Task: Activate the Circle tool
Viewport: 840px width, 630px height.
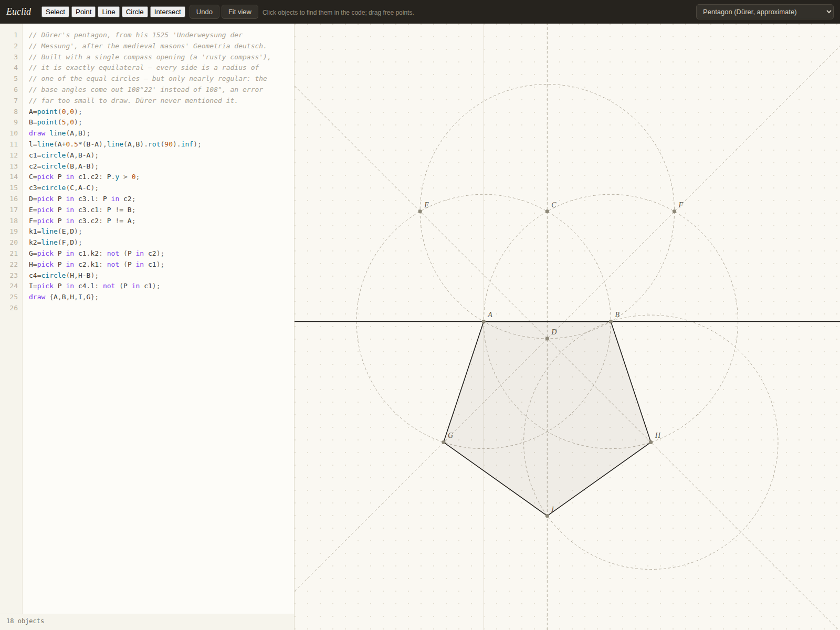Action: (x=134, y=12)
